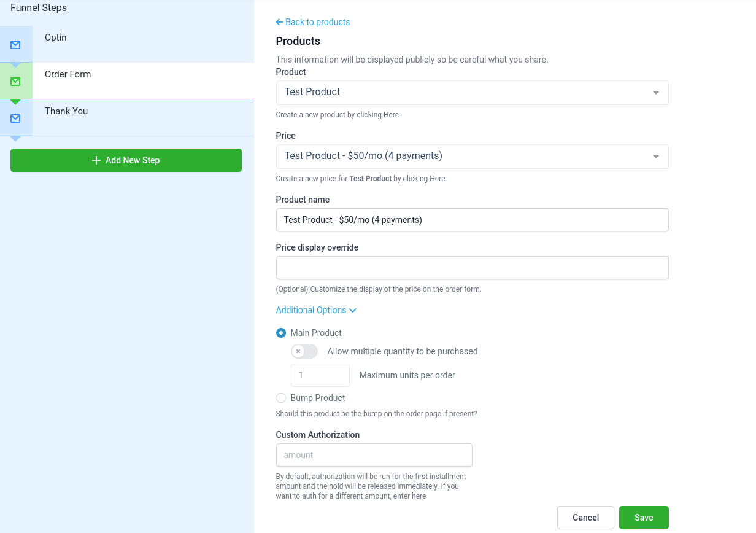The width and height of the screenshot is (756, 533).
Task: Click the Cancel button
Action: (x=585, y=518)
